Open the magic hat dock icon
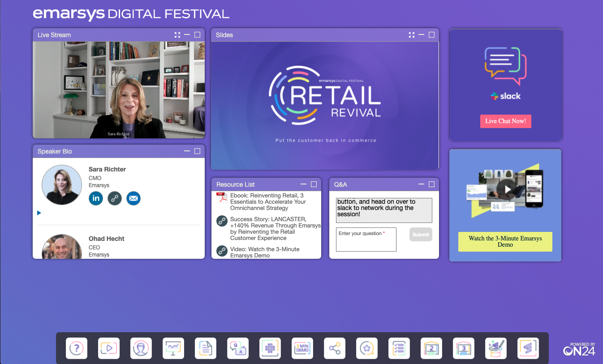 click(496, 348)
